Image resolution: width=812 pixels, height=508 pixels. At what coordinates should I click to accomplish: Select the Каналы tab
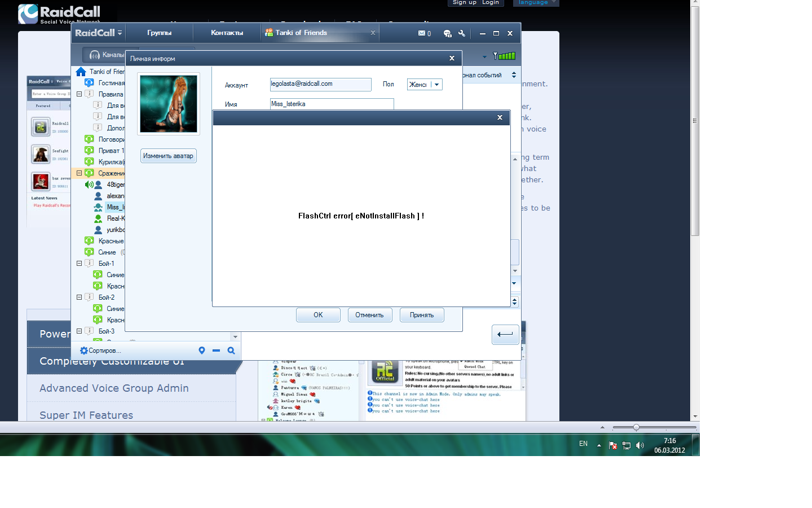[x=107, y=55]
